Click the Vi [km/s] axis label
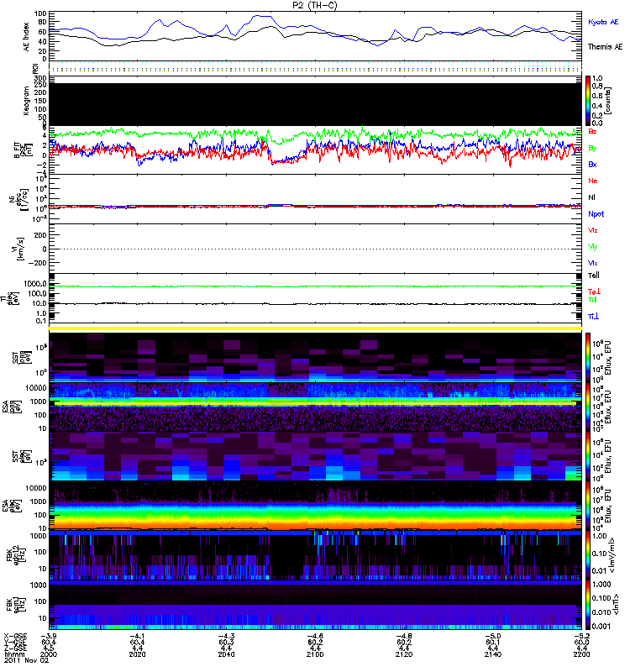The image size is (630, 672). pos(20,249)
